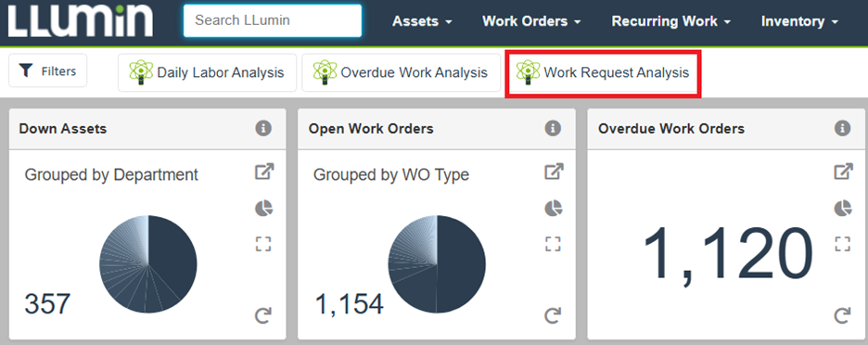The width and height of the screenshot is (868, 345).
Task: Switch Down Assets chart type
Action: (264, 209)
